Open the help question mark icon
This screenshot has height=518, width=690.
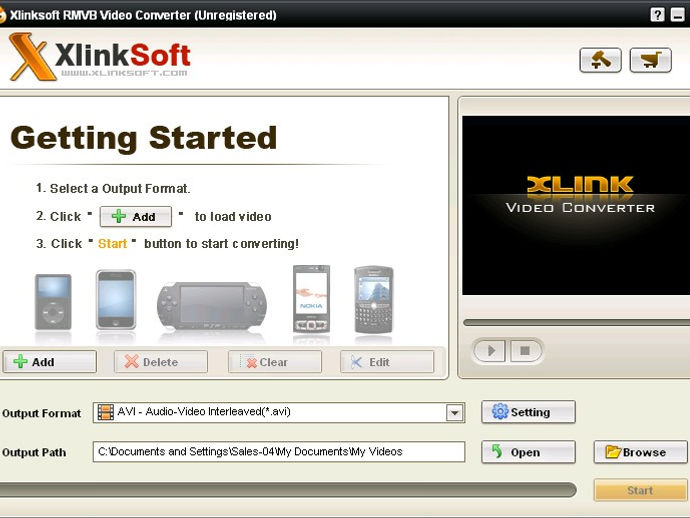pos(657,15)
